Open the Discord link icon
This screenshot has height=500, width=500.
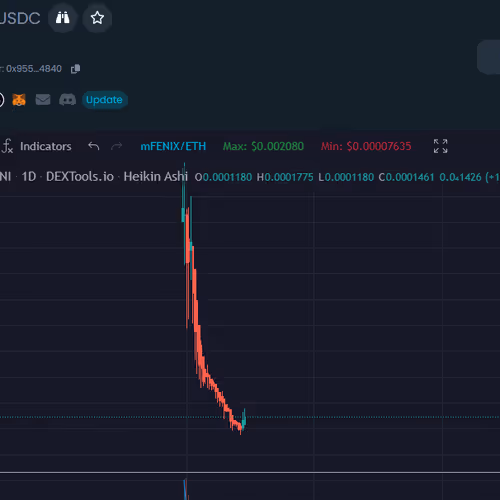tap(67, 100)
